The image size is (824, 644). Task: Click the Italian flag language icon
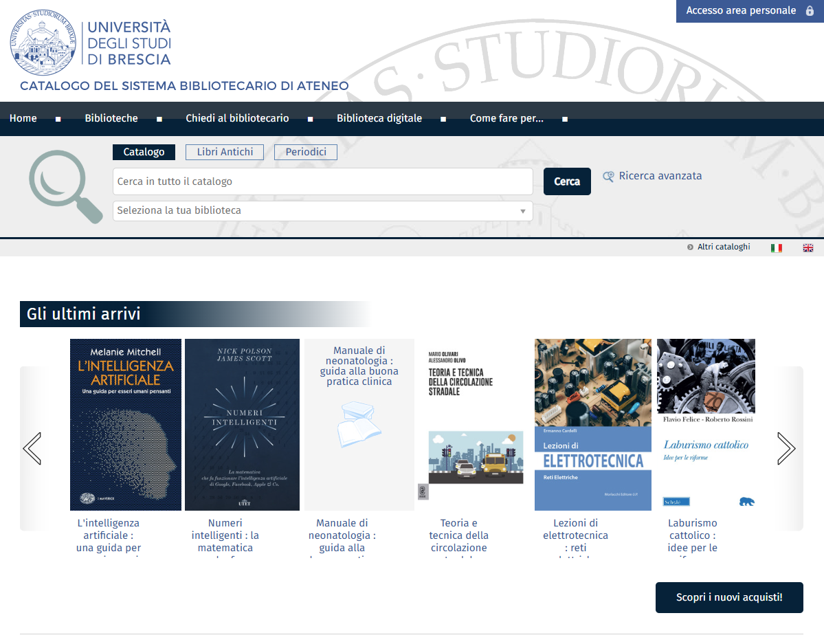(x=777, y=247)
